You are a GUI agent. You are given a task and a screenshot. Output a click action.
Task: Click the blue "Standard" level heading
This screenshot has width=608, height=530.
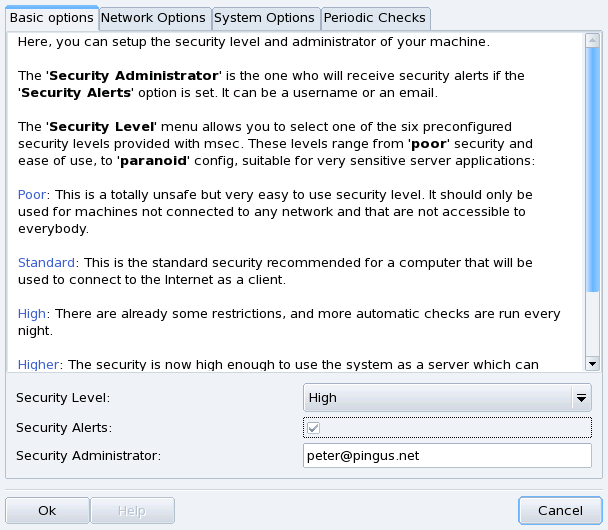point(46,262)
